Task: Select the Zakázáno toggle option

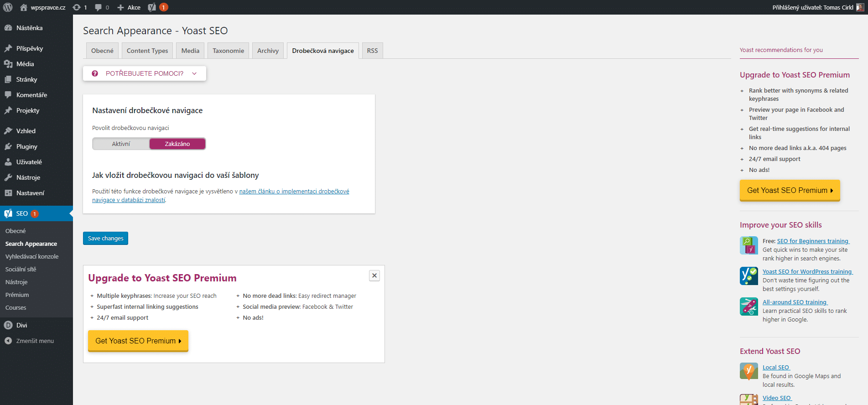Action: pyautogui.click(x=177, y=144)
